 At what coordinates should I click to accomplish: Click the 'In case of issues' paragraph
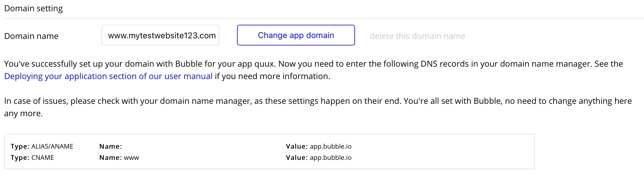click(x=318, y=107)
